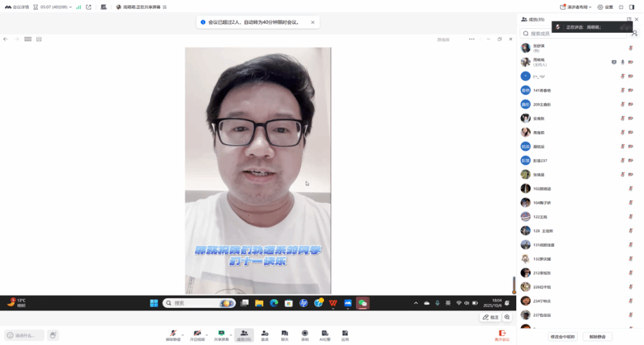
Task: Open the ellipsis menu above shared screen
Action: tap(471, 39)
